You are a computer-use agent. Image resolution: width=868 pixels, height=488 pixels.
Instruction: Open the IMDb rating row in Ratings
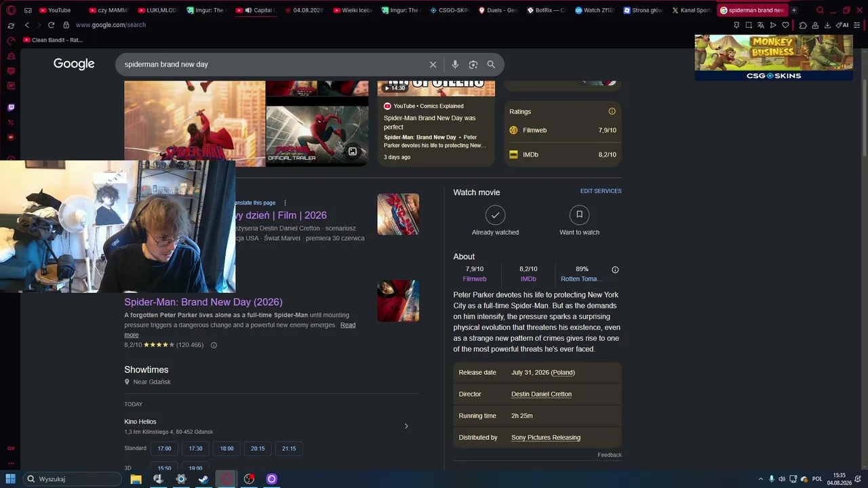point(563,155)
